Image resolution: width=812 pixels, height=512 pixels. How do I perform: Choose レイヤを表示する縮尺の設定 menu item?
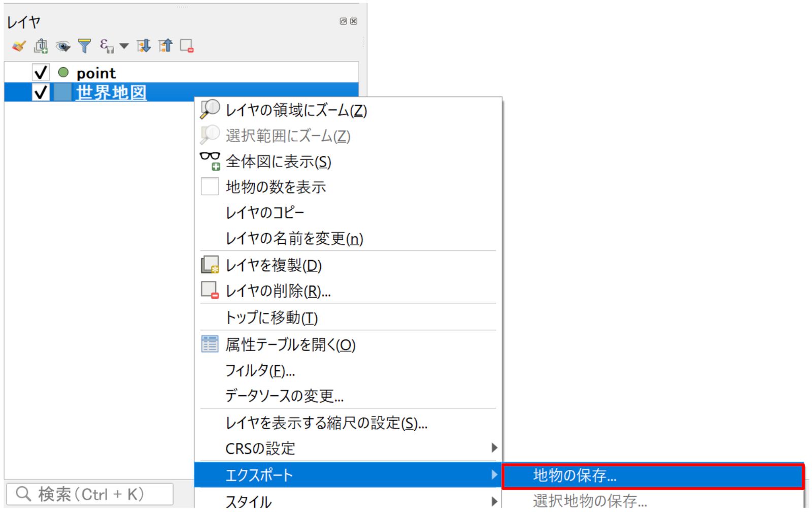(348, 423)
